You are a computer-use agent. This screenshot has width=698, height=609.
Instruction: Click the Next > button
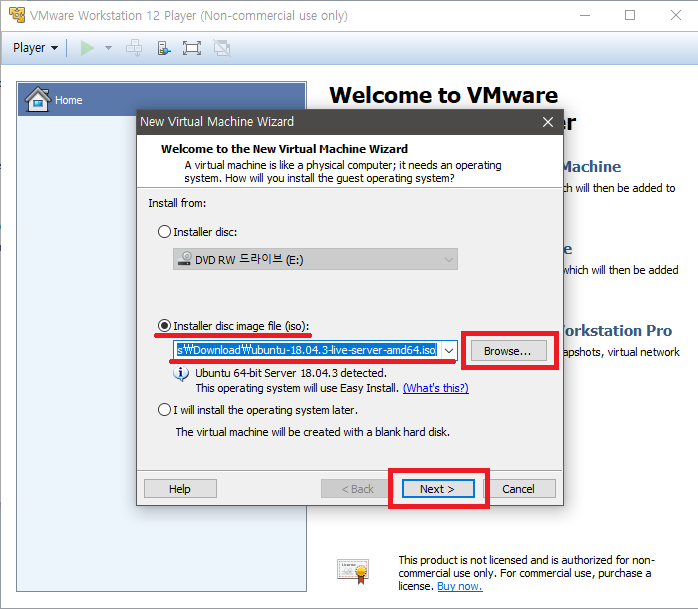[x=438, y=489]
